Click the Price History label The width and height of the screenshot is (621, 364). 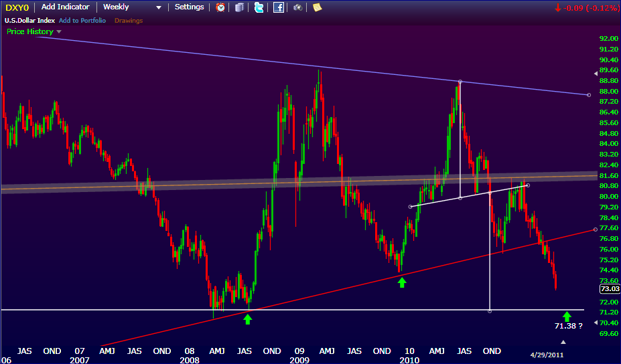(x=29, y=31)
